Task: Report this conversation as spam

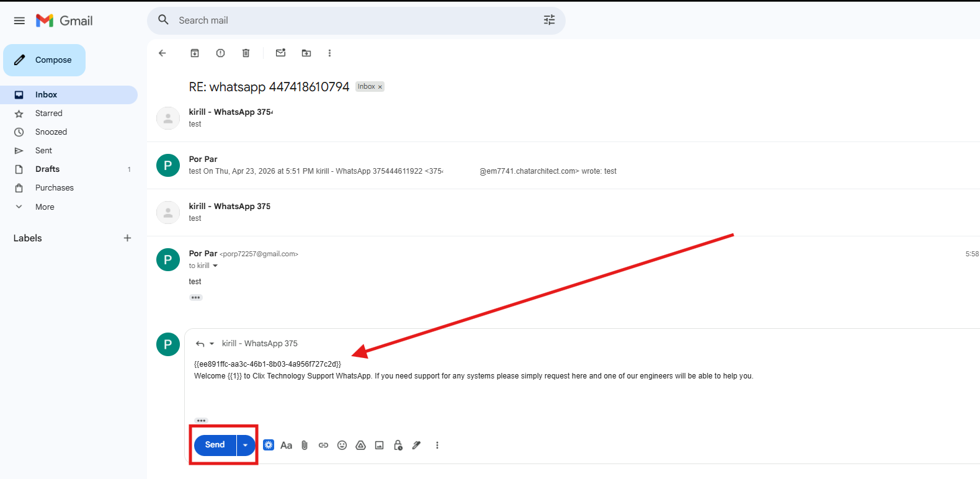Action: coord(220,53)
